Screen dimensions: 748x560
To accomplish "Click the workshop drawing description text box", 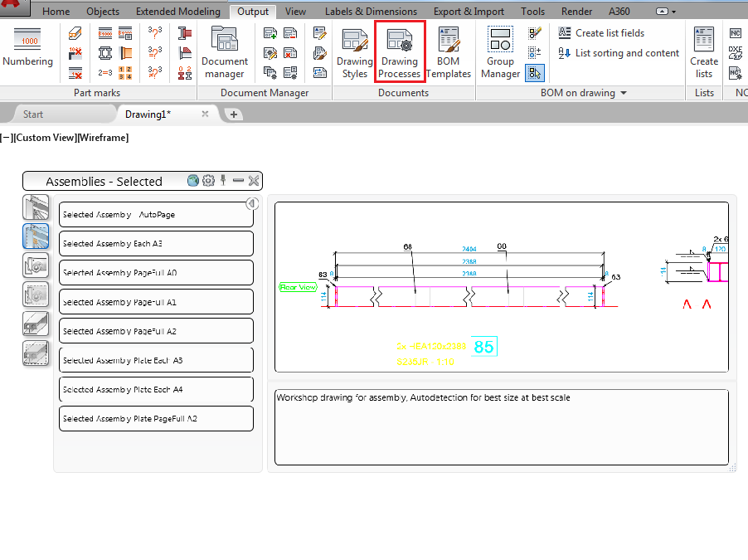I will (x=502, y=427).
